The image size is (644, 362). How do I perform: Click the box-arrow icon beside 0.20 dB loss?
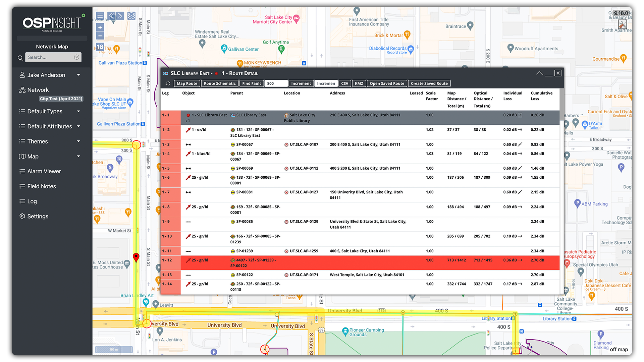click(x=520, y=115)
